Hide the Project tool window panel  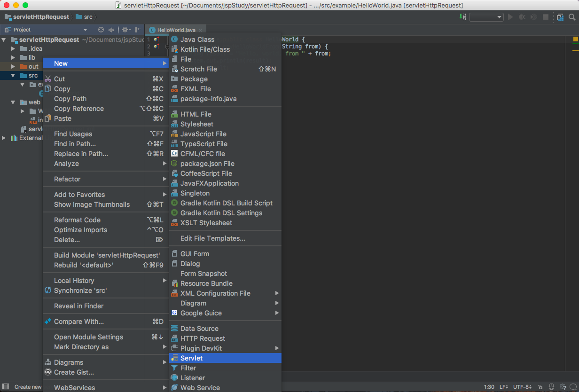coord(138,30)
